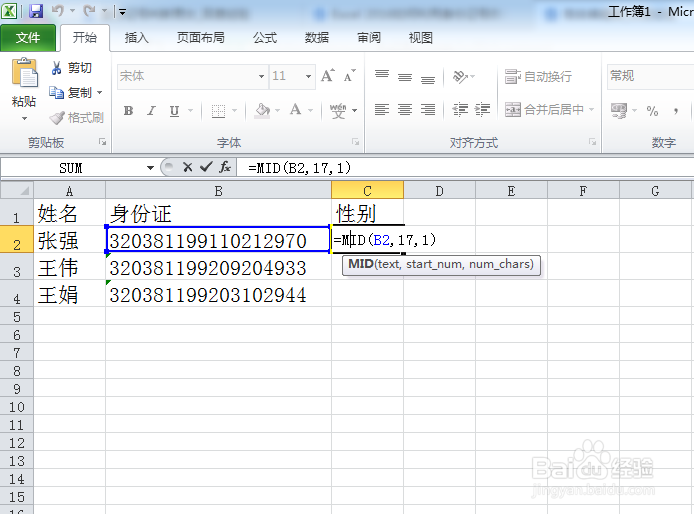Toggle 自动换行 wrap text

point(539,77)
